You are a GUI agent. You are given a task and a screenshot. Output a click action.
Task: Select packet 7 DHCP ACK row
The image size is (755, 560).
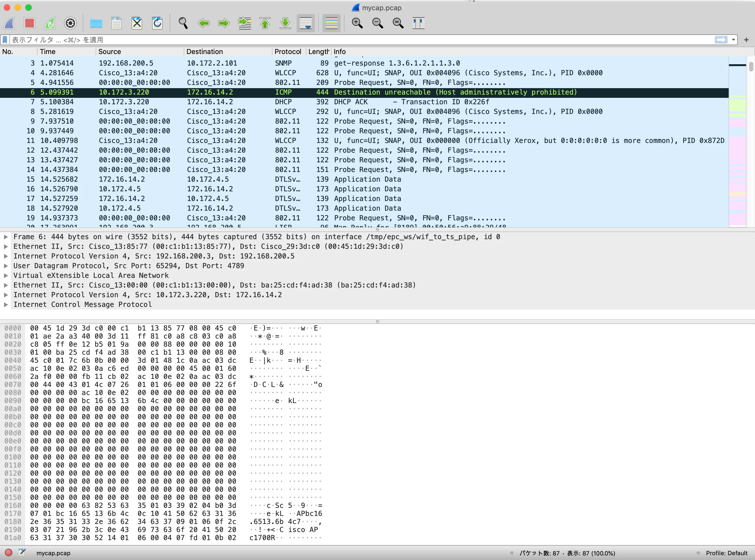(x=364, y=102)
